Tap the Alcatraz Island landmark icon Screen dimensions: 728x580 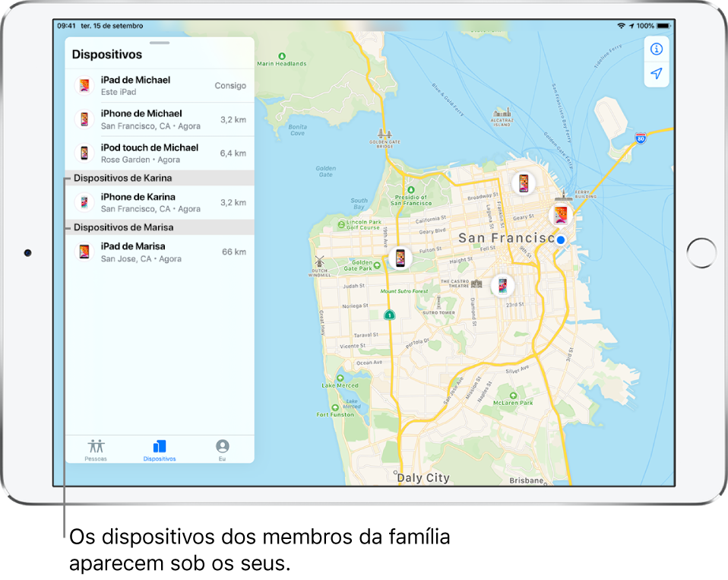pyautogui.click(x=502, y=112)
